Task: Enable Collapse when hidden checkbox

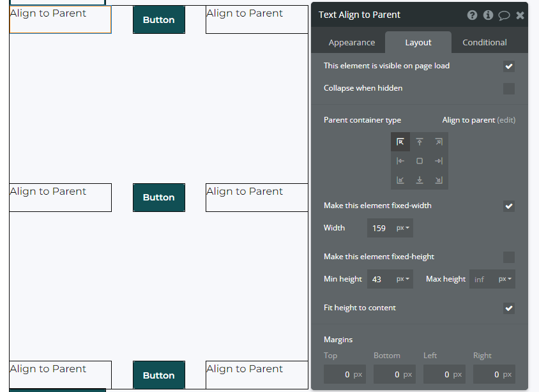Action: coord(509,89)
